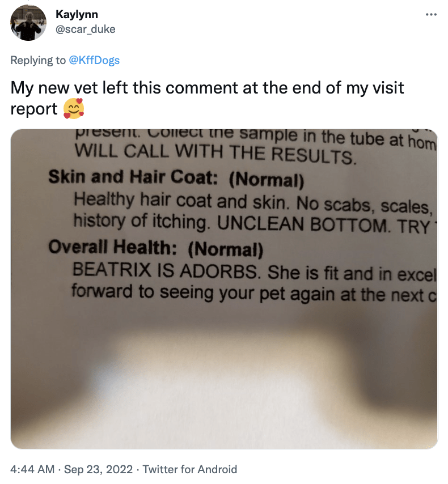Click the smiling face with hearts emoji
Viewport: 448px width, 484px height.
pos(74,109)
